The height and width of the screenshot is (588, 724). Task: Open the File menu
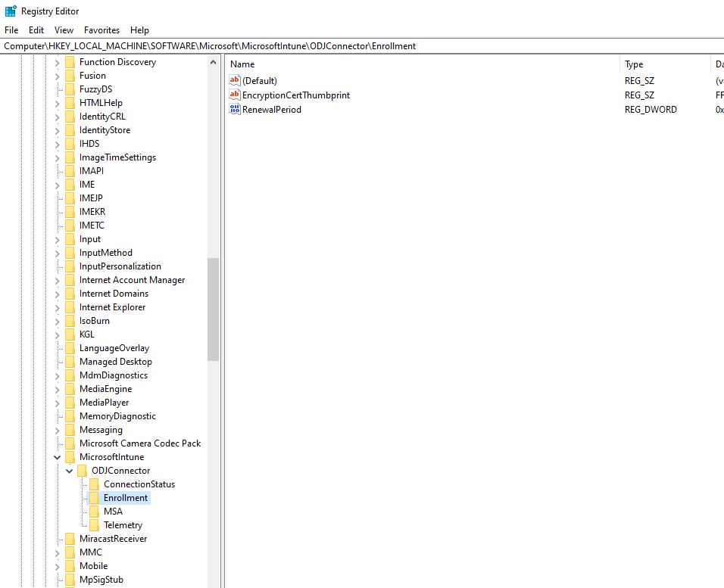tap(11, 30)
